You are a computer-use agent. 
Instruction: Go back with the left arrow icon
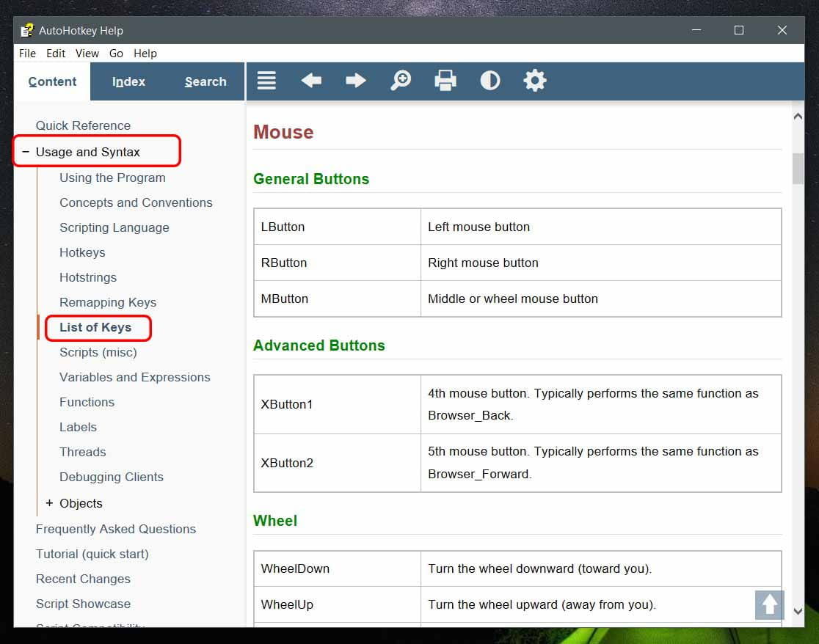point(311,81)
